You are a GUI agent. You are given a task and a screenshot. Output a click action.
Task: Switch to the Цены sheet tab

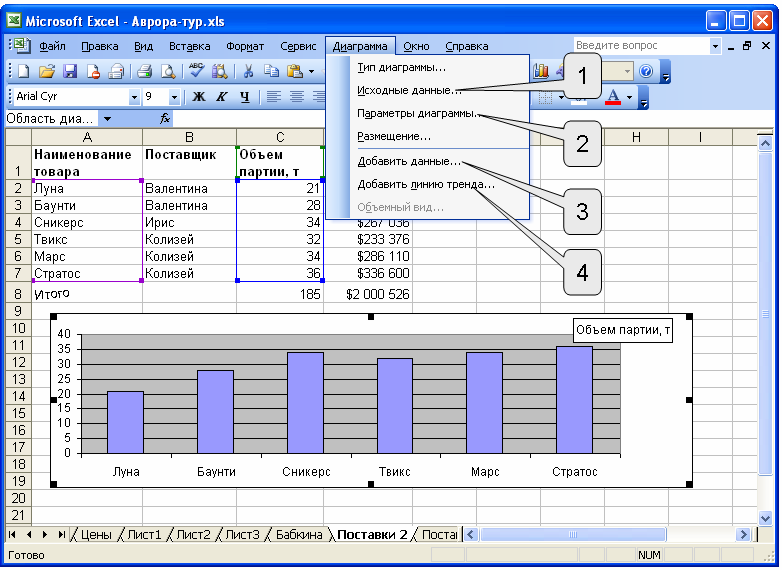tap(96, 535)
